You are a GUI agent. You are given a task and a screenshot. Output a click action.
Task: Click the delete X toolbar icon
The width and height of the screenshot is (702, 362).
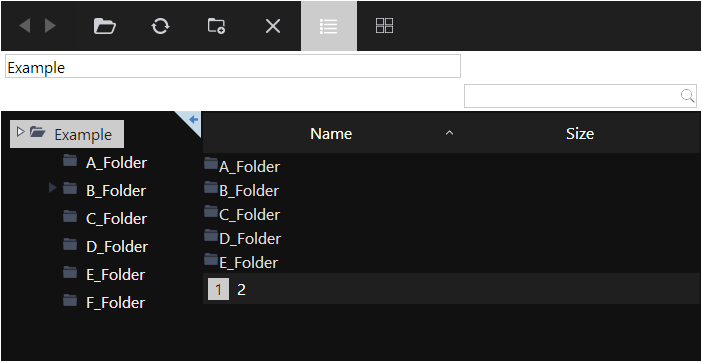273,26
